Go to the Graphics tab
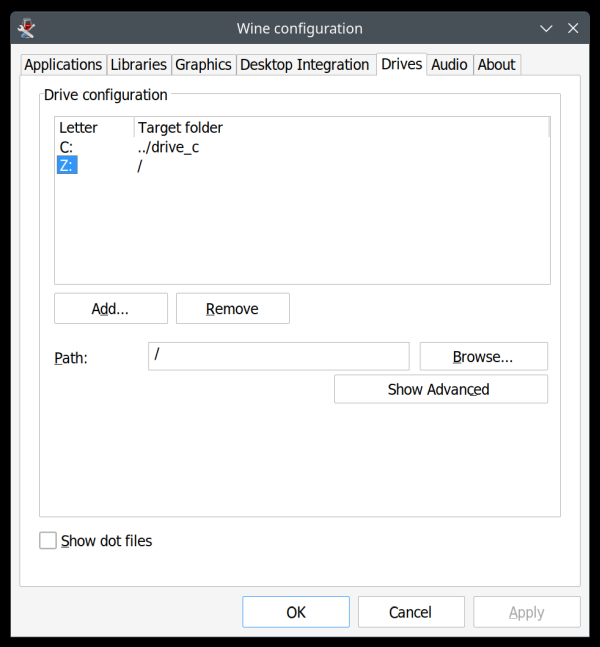 click(203, 65)
